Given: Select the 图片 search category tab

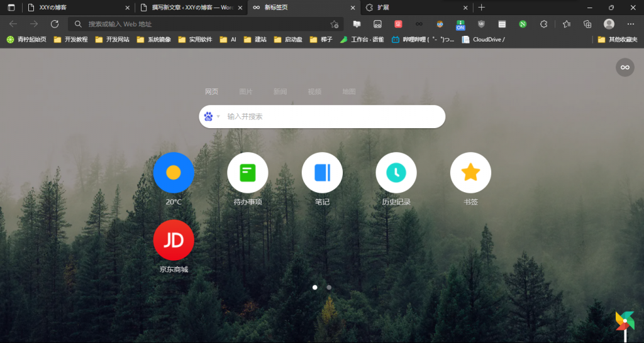Looking at the screenshot, I should click(246, 92).
